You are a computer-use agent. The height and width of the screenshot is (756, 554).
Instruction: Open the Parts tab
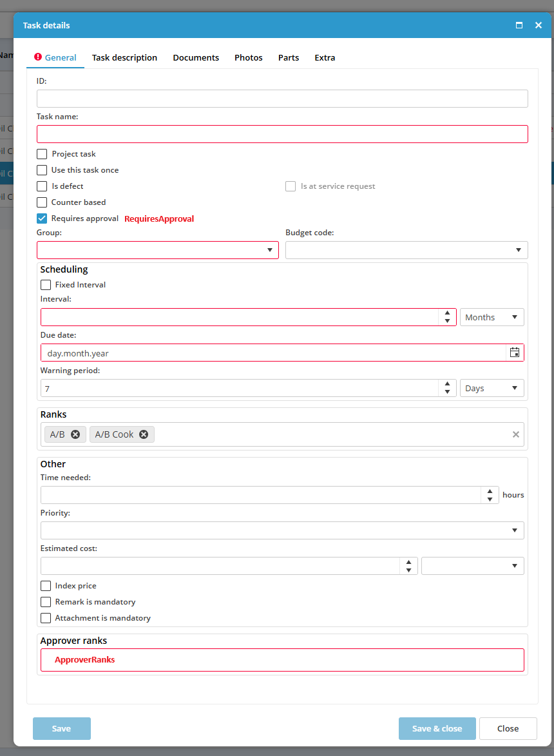pyautogui.click(x=289, y=57)
